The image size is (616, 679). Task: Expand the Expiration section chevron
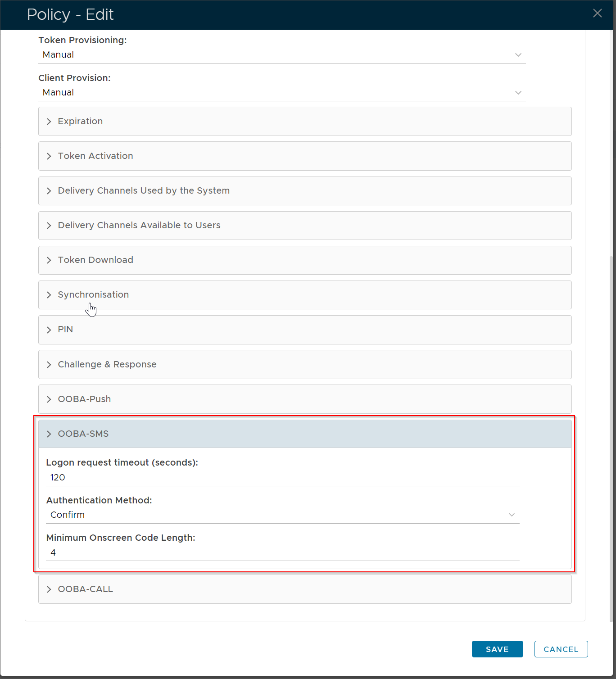49,122
